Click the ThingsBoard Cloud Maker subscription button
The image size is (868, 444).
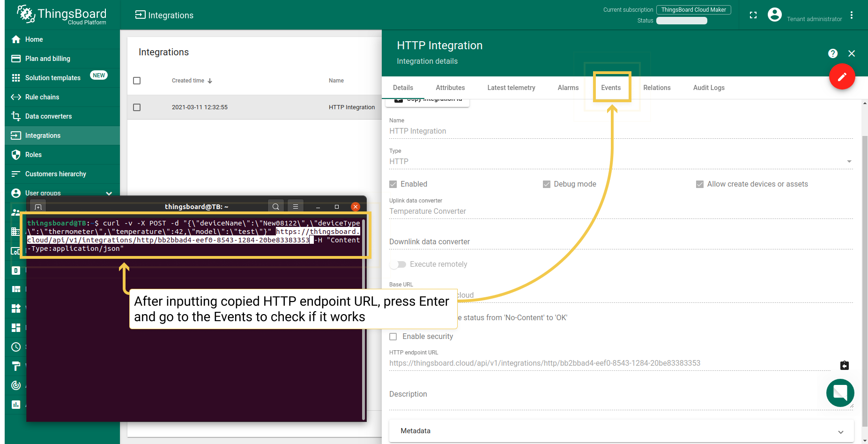point(693,9)
